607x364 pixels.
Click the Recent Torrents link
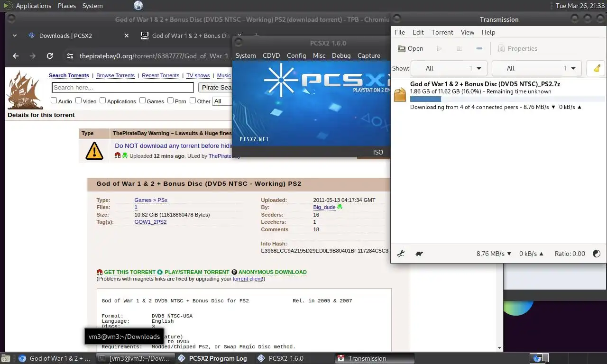(x=160, y=75)
